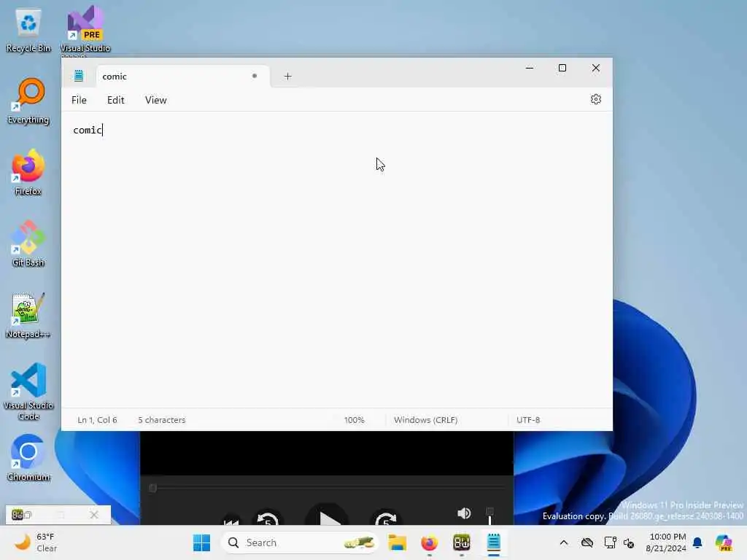Open the Everything search desktop shortcut
The width and height of the screenshot is (747, 560).
(x=28, y=101)
